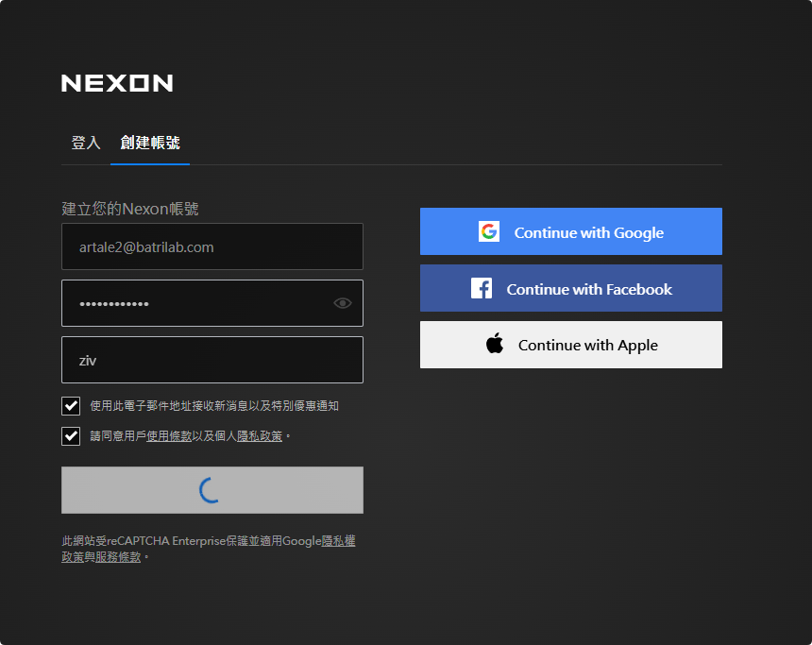The image size is (812, 645).
Task: Focus the masked password input field
Action: pyautogui.click(x=212, y=303)
